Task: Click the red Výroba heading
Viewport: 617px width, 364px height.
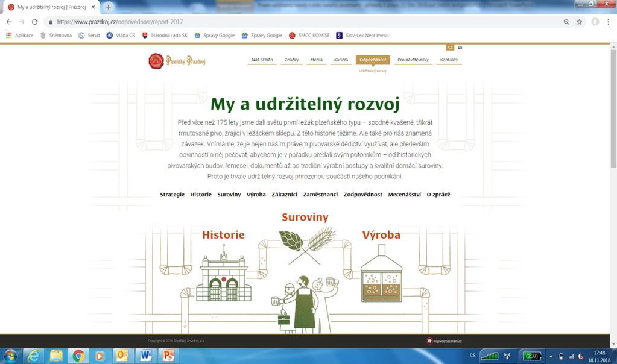Action: coord(381,234)
